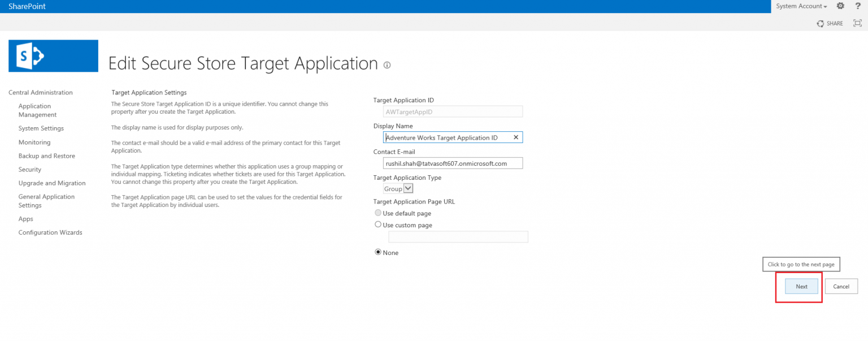This screenshot has height=341, width=868.
Task: Click the Cancel button
Action: [841, 286]
